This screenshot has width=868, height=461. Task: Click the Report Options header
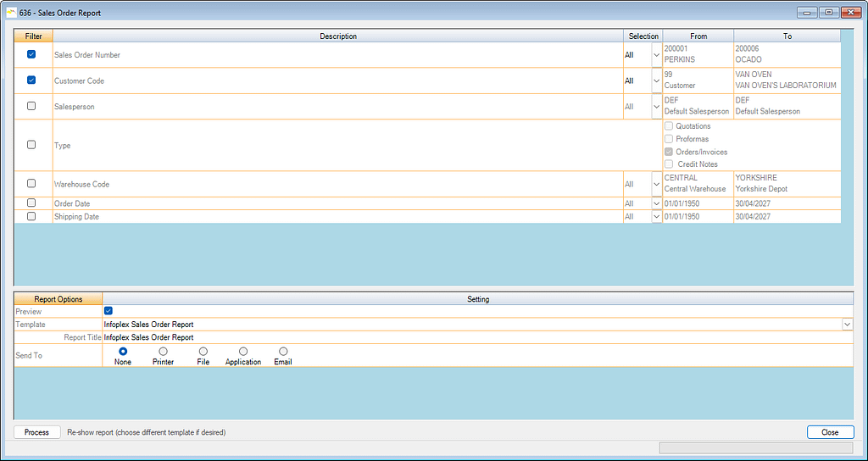tap(58, 299)
